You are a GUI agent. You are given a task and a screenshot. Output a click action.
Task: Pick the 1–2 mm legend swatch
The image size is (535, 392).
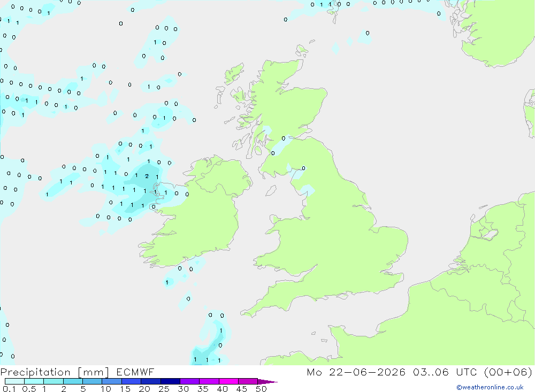pyautogui.click(x=53, y=381)
